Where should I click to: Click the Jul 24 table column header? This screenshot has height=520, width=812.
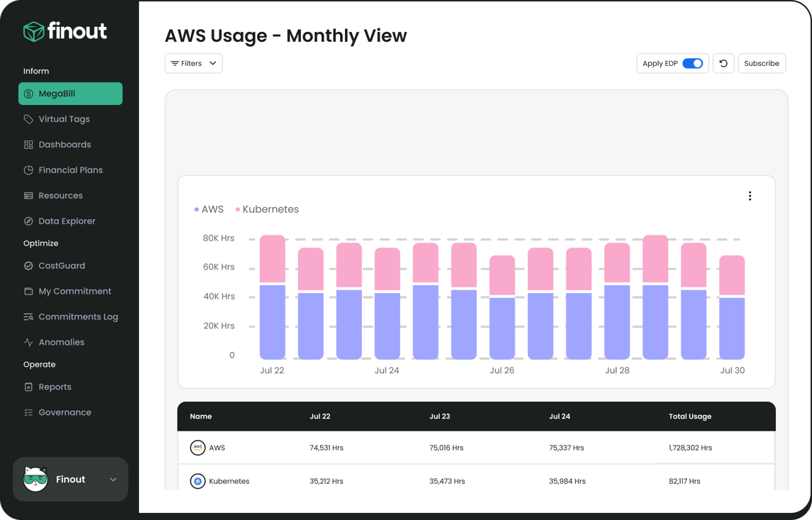[560, 416]
